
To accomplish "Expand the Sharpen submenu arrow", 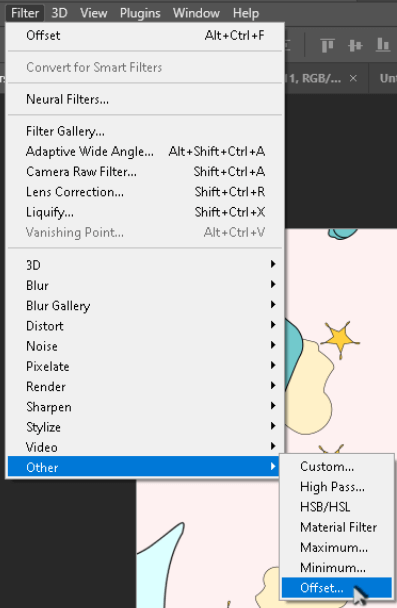I will (x=273, y=406).
